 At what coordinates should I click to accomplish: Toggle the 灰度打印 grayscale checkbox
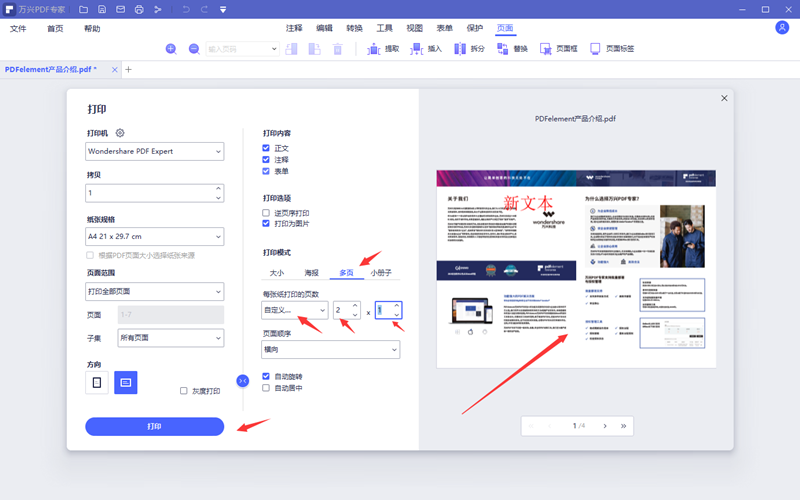click(x=184, y=391)
